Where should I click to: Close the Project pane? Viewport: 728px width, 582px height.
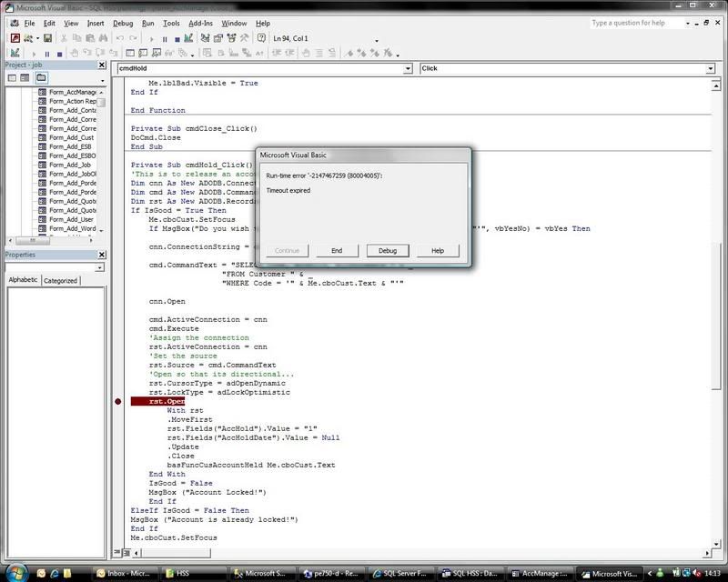point(102,65)
